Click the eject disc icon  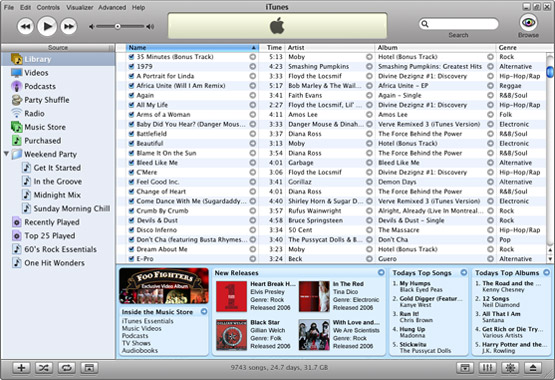pos(533,368)
